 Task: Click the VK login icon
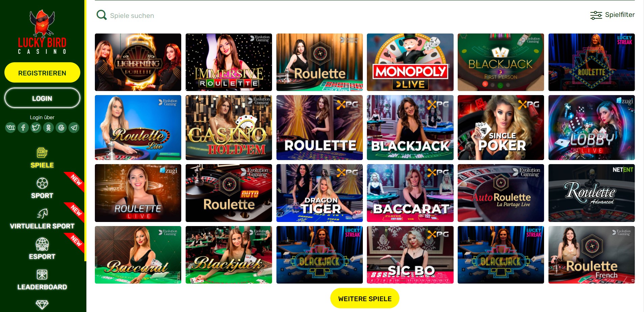(x=11, y=128)
